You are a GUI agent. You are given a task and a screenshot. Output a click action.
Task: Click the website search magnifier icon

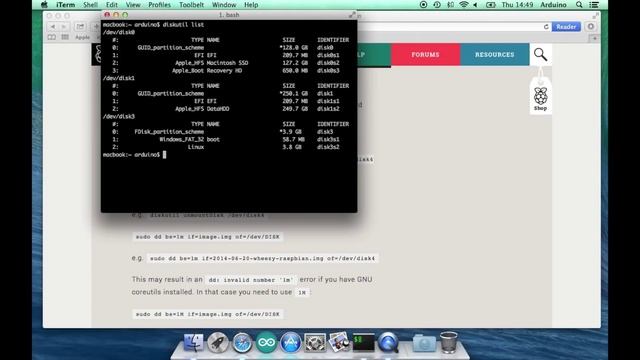pyautogui.click(x=540, y=54)
